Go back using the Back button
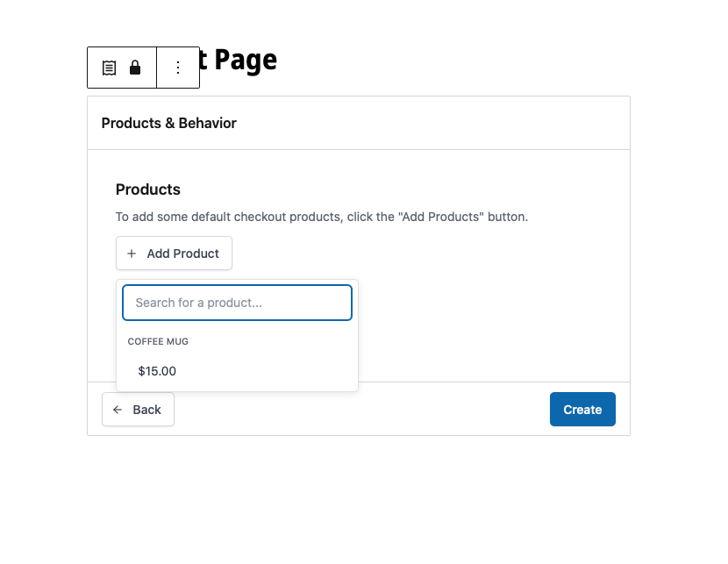The width and height of the screenshot is (728, 564). coord(138,410)
